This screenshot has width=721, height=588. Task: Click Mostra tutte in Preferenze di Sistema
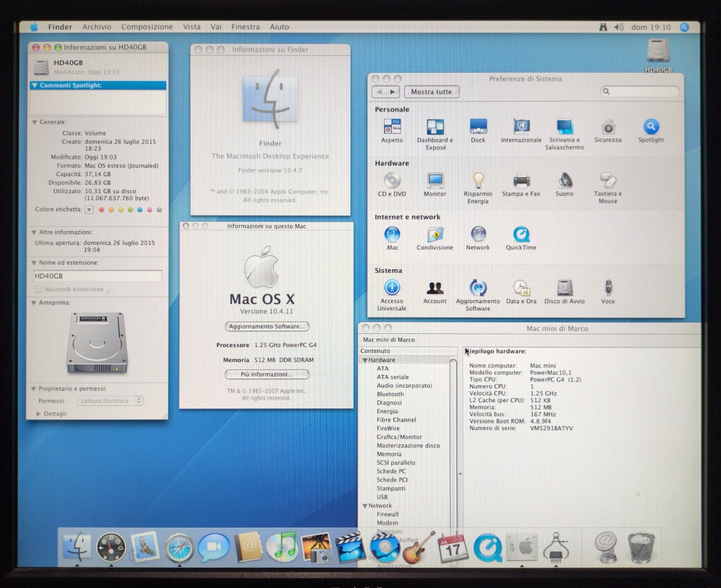[x=431, y=92]
